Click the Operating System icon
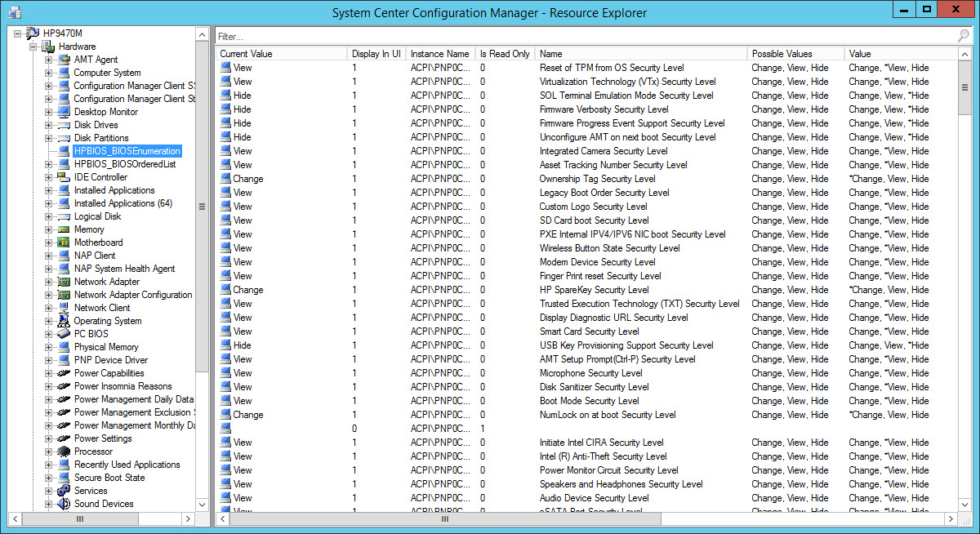The image size is (980, 534). pos(64,321)
